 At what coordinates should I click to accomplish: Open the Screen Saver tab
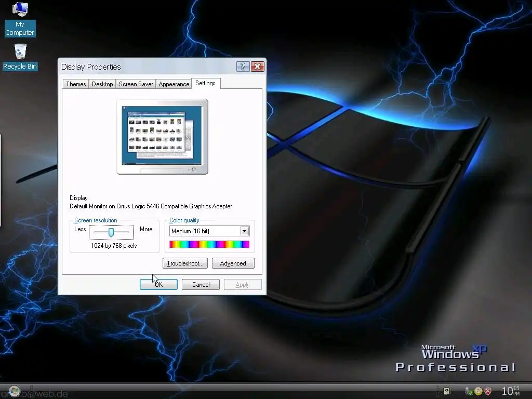(136, 84)
